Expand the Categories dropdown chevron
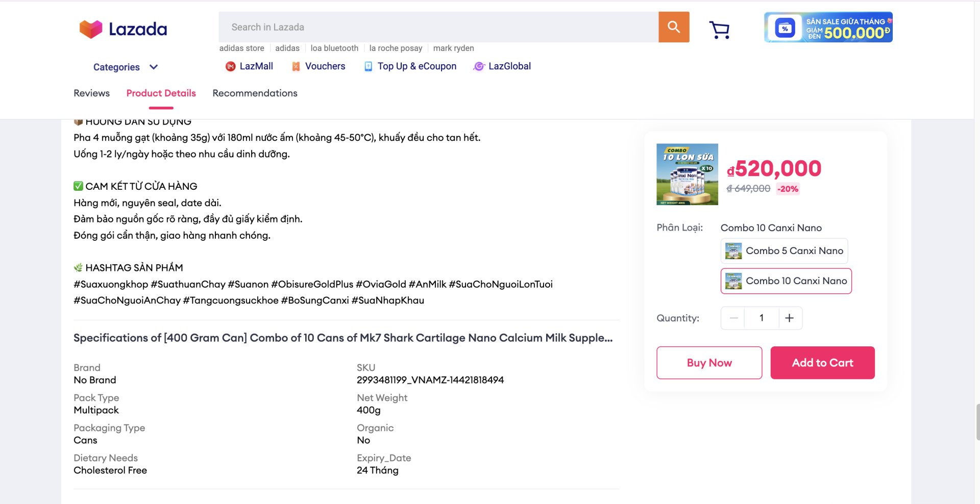 pyautogui.click(x=154, y=67)
